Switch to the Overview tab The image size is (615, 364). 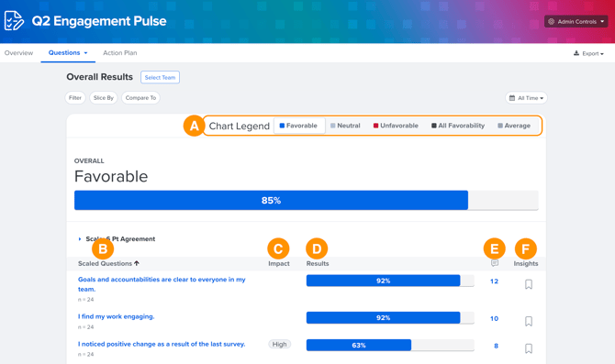pyautogui.click(x=19, y=53)
